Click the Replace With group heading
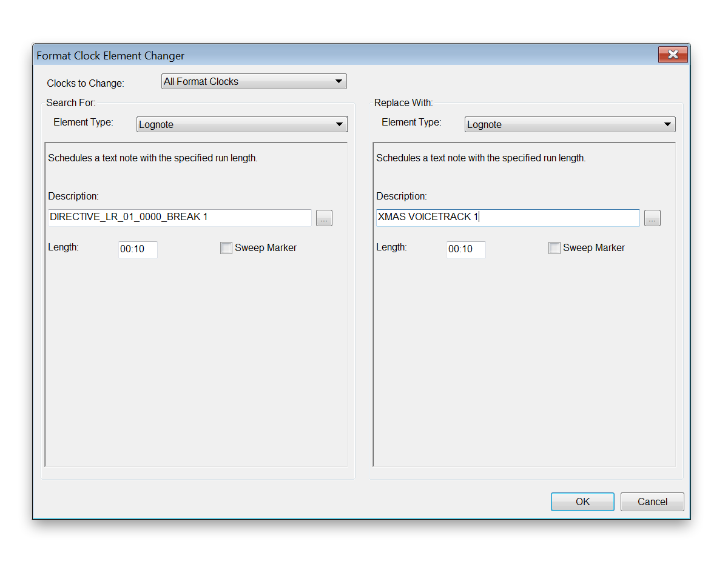 pos(403,103)
